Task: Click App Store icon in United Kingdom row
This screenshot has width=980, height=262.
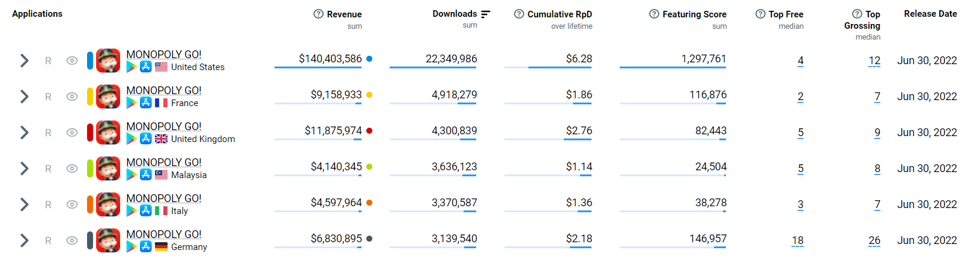Action: pyautogui.click(x=146, y=138)
